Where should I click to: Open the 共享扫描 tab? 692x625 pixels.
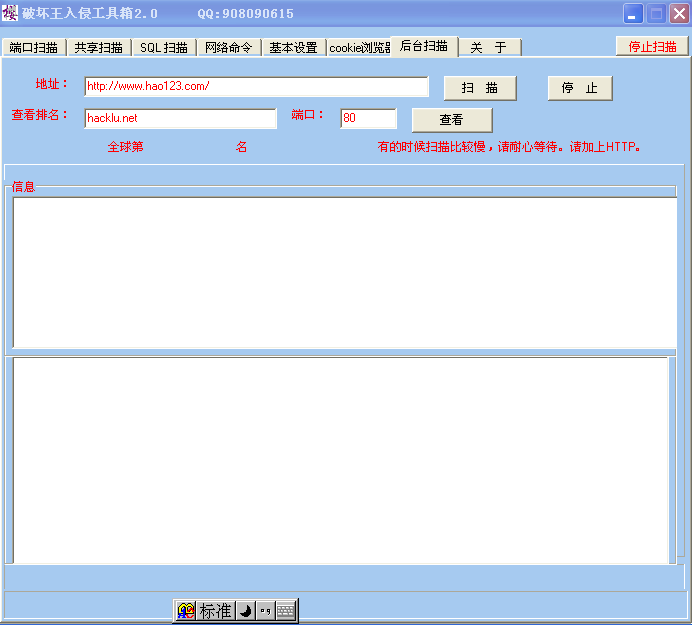pos(98,47)
